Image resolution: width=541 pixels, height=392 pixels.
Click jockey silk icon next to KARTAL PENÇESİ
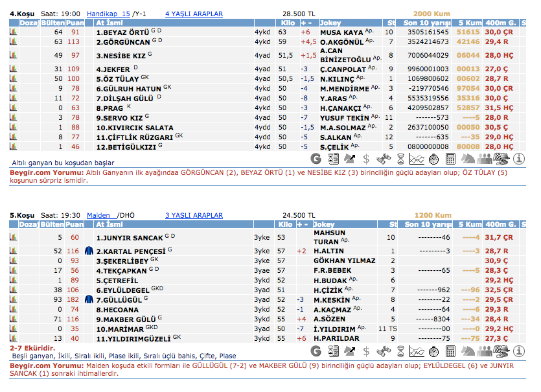click(89, 251)
